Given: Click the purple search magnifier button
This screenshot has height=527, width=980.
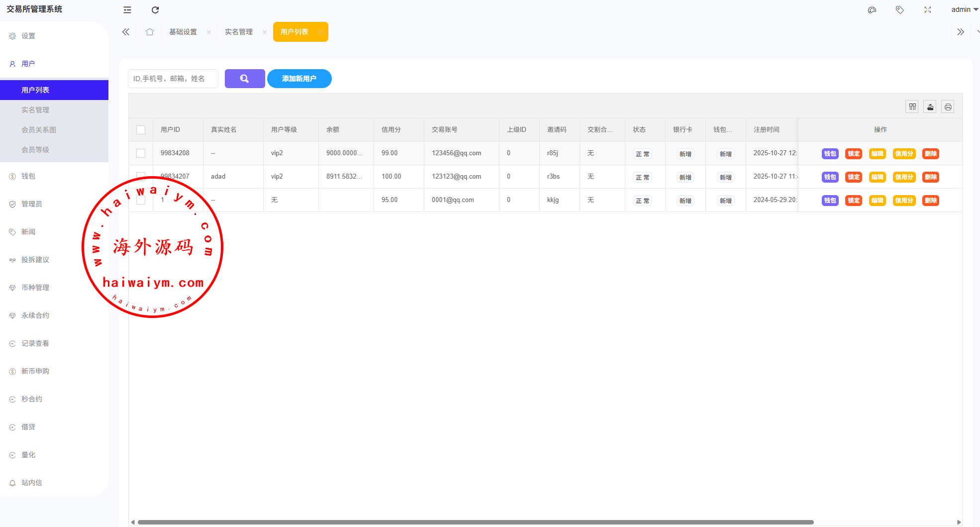Looking at the screenshot, I should (x=244, y=79).
